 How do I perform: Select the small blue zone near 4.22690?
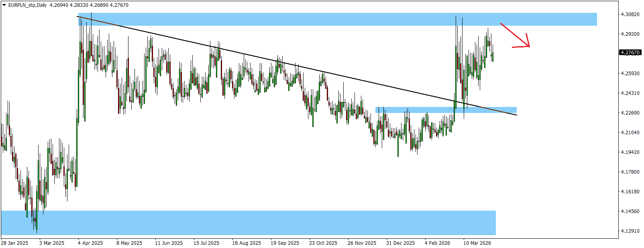pyautogui.click(x=446, y=110)
